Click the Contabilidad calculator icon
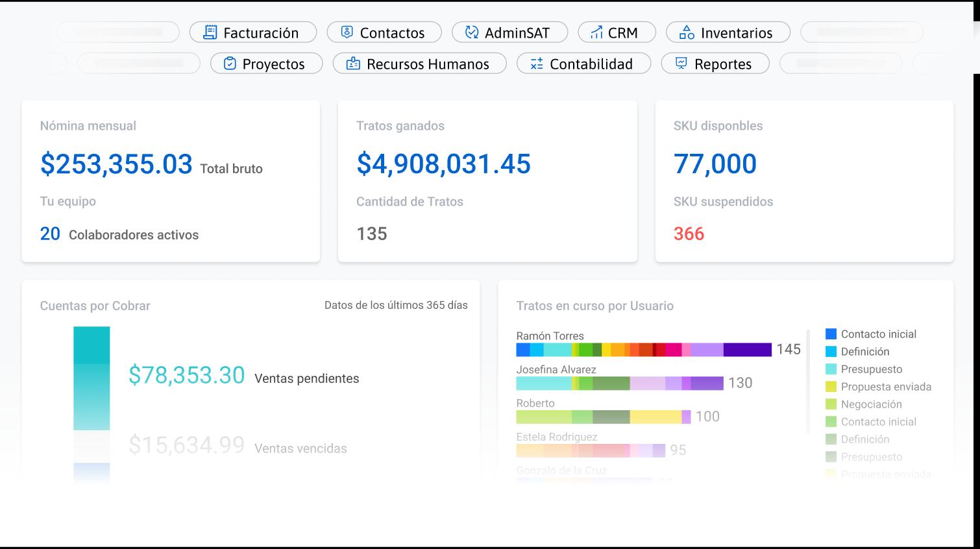The height and width of the screenshot is (549, 980). [x=537, y=63]
